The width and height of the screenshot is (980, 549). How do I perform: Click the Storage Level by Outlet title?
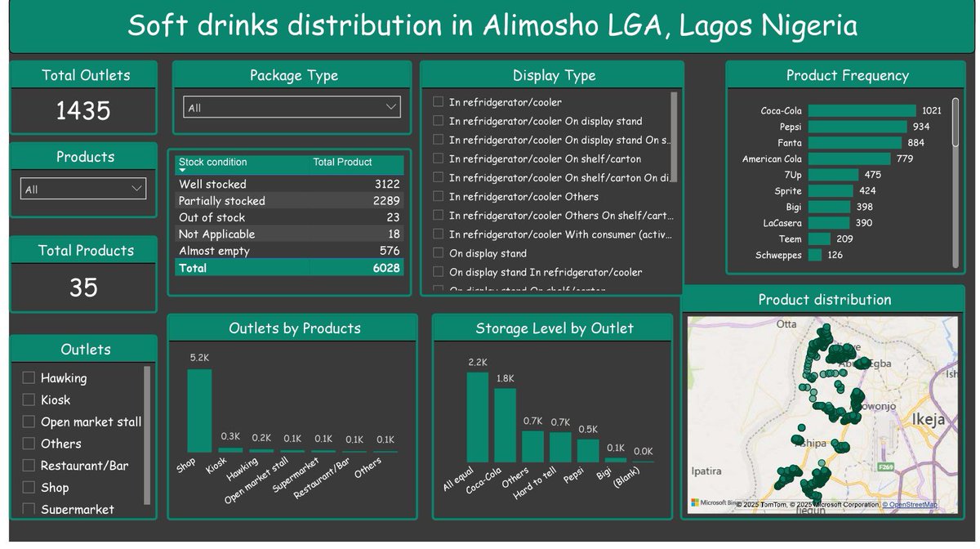555,328
